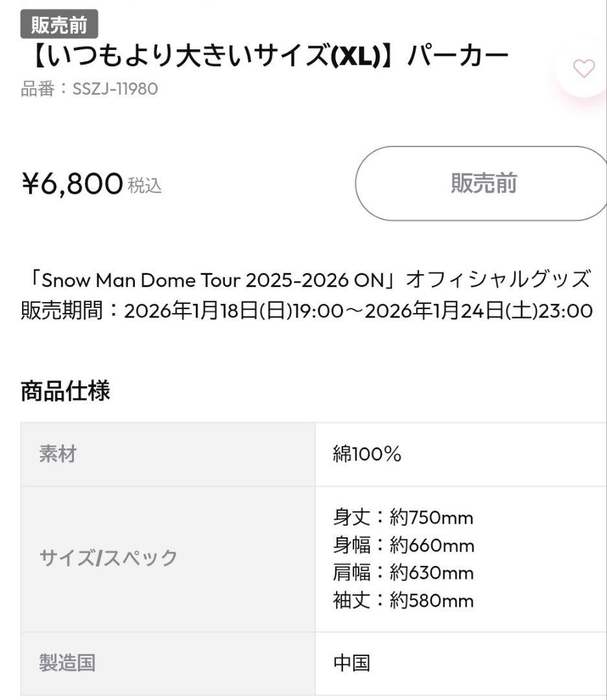The width and height of the screenshot is (607, 700).
Task: Click the 肩幅 約630mm measurement
Action: coord(403,573)
